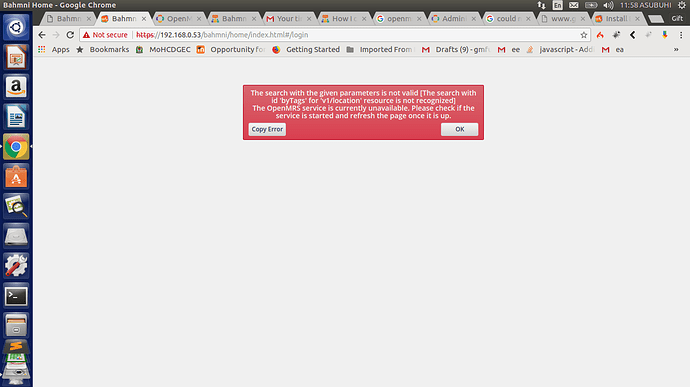Close the OpenM tab

[x=199, y=19]
